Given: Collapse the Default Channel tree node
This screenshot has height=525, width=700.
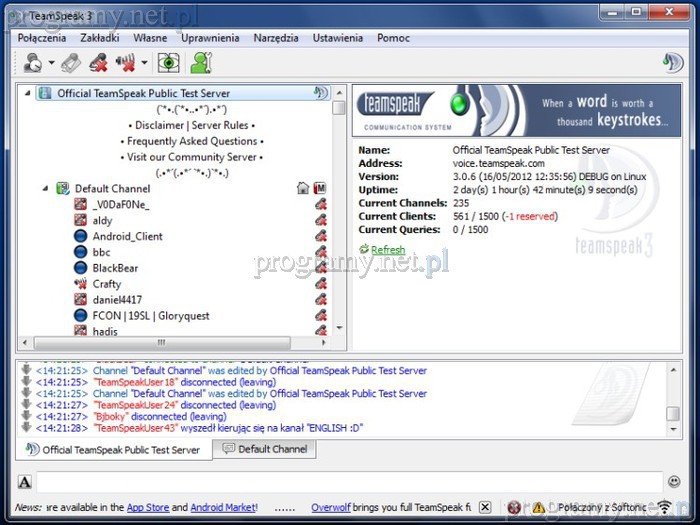Looking at the screenshot, I should (x=45, y=188).
